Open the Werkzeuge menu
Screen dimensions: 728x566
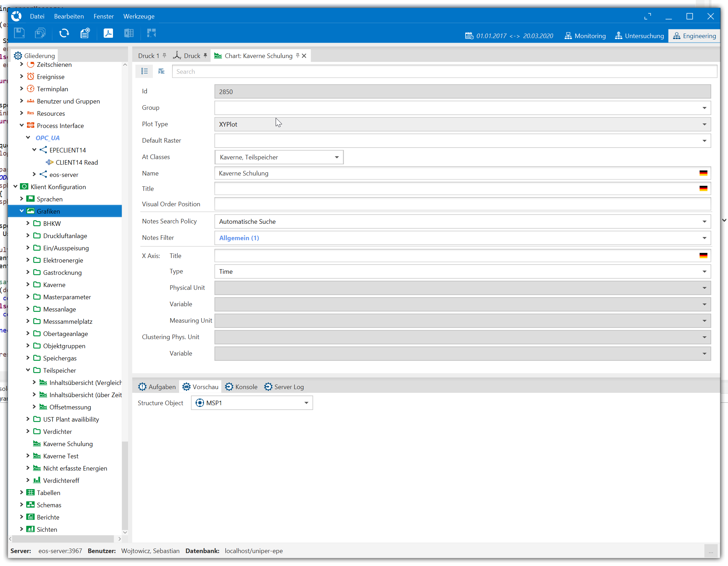pos(139,16)
